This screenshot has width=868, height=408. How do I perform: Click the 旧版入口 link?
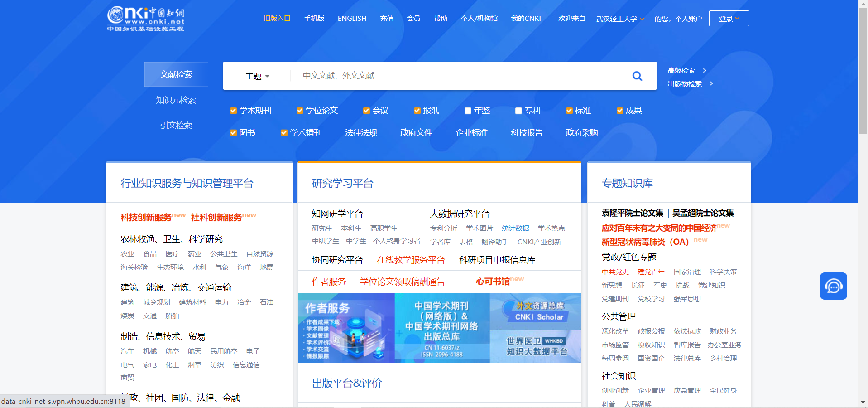277,18
